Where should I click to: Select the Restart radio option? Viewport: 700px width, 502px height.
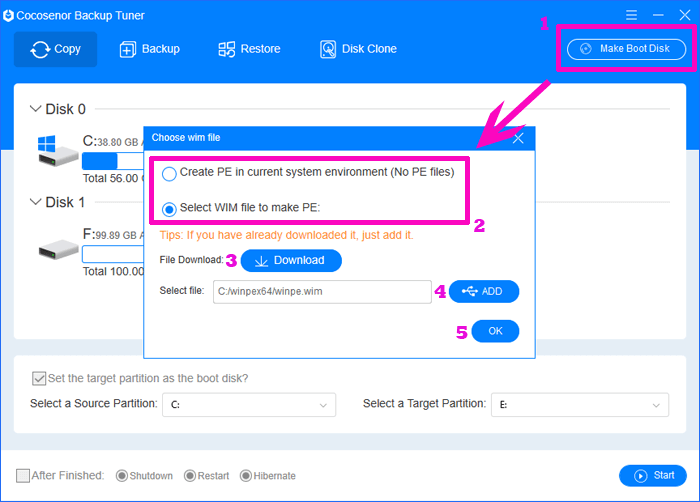[190, 476]
